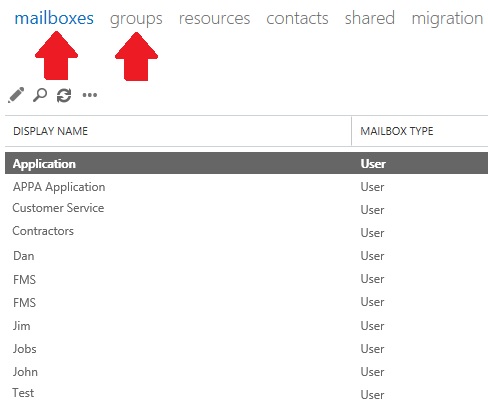This screenshot has width=488, height=405.
Task: Open the shared tab
Action: [x=370, y=18]
